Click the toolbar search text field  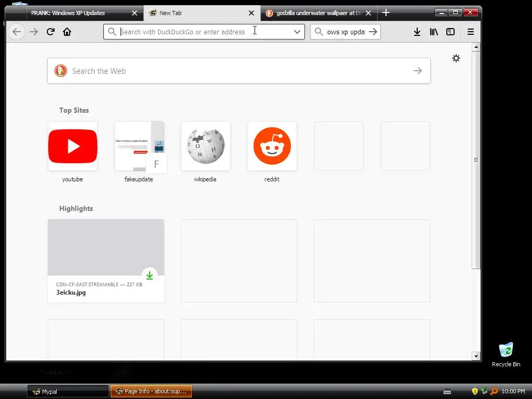[345, 32]
